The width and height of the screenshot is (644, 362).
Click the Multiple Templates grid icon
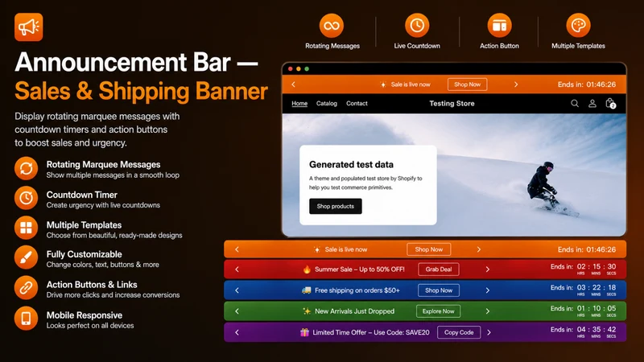tap(26, 228)
